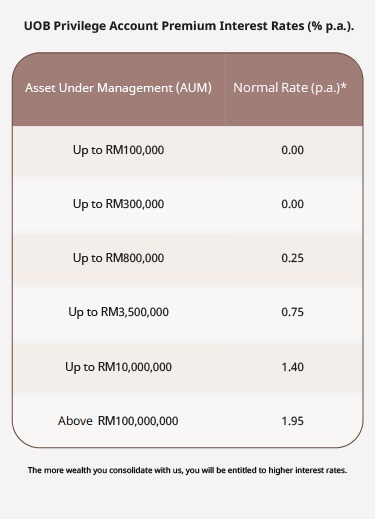375x519 pixels.
Task: Click '(% p.a.)' in the title
Action: tap(331, 26)
